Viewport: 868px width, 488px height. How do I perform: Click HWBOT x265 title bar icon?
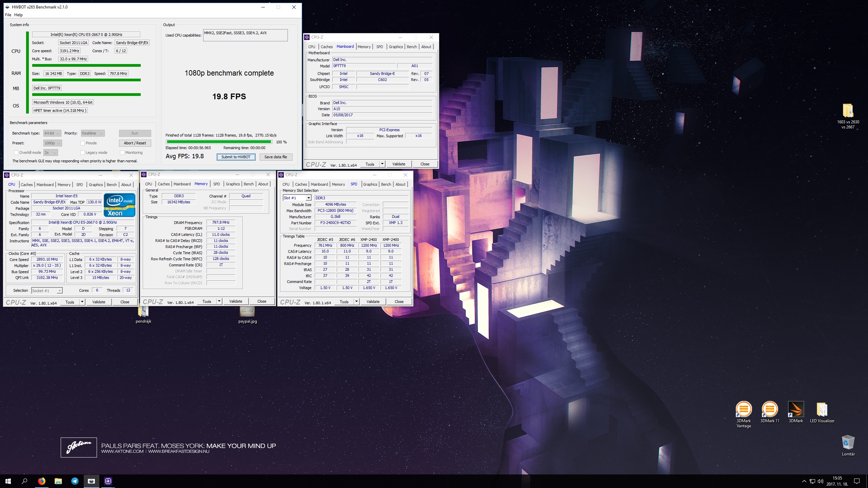(x=7, y=7)
